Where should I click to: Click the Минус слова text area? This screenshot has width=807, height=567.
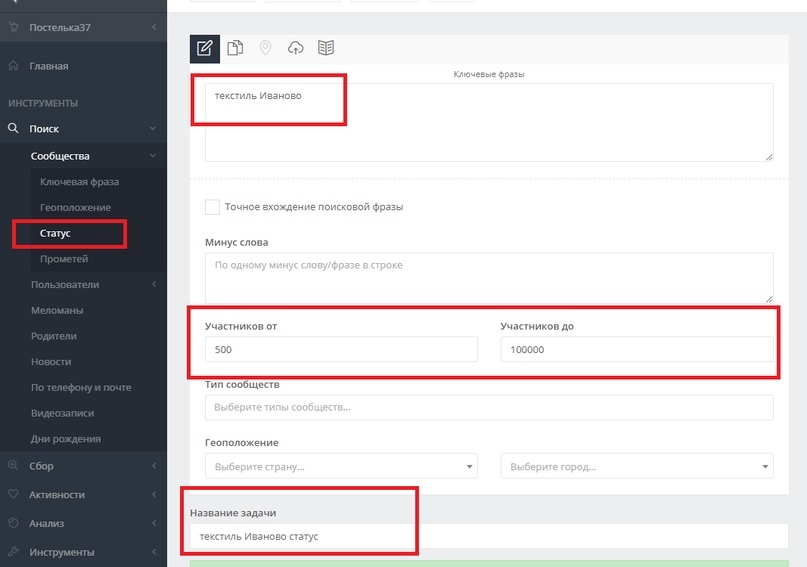point(489,278)
